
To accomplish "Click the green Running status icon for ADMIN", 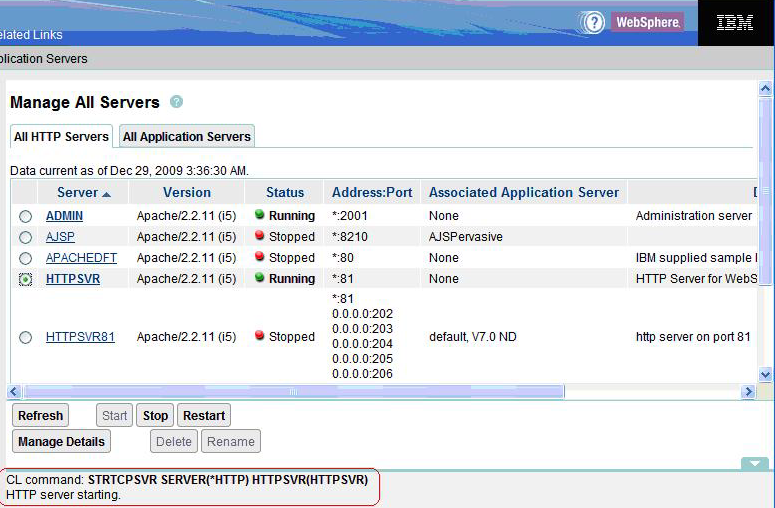I will click(x=259, y=214).
